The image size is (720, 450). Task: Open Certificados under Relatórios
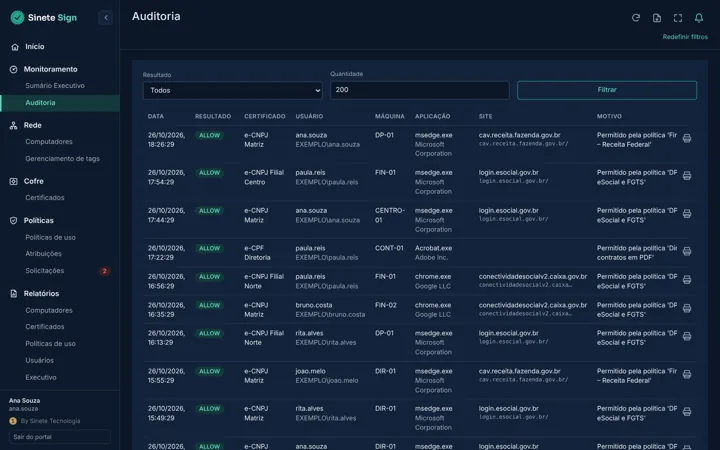pyautogui.click(x=45, y=327)
